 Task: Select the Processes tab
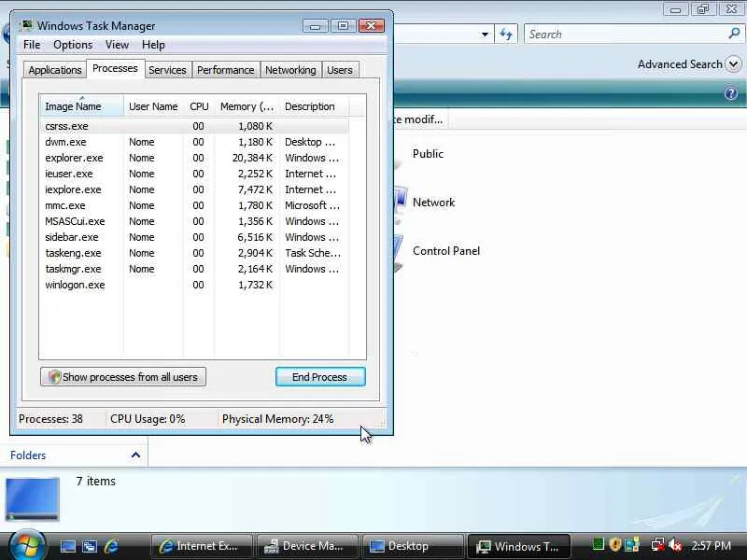(x=115, y=68)
